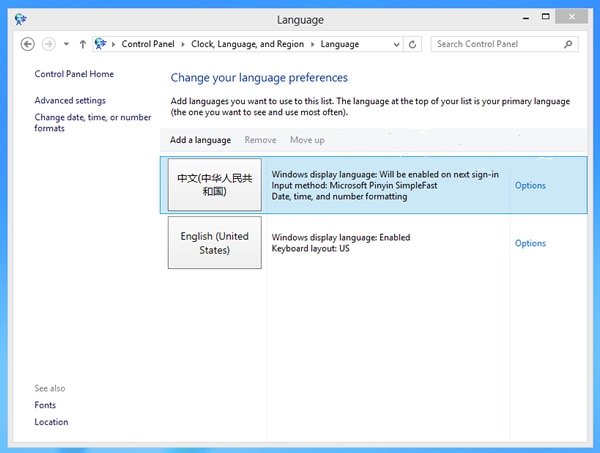Click the search magnifier icon
Image resolution: width=600 pixels, height=453 pixels.
pyautogui.click(x=568, y=44)
